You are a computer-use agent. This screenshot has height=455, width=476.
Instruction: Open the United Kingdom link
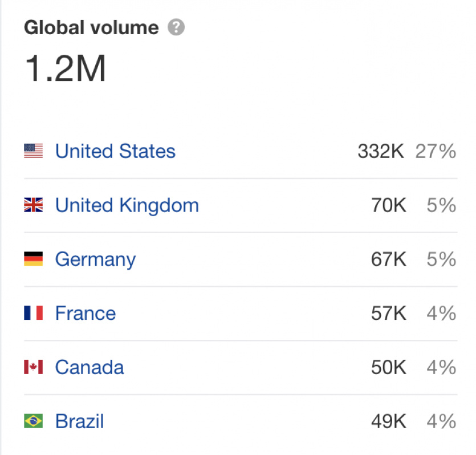(127, 205)
